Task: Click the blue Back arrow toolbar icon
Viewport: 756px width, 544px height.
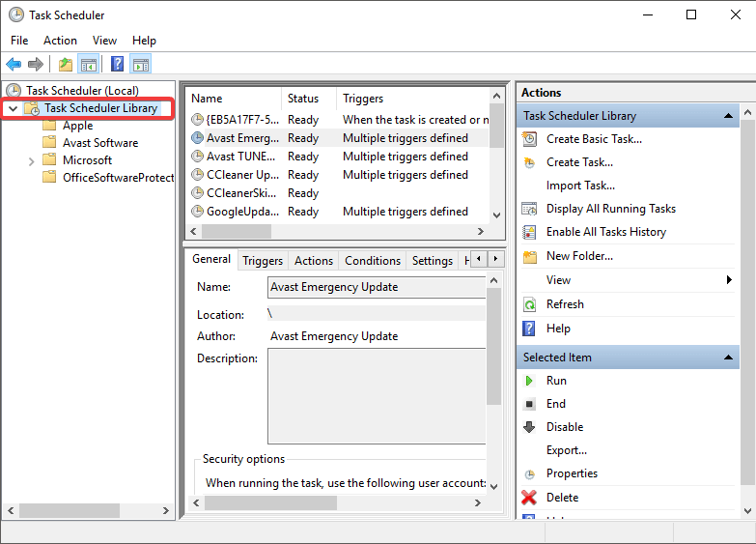Action: [14, 64]
